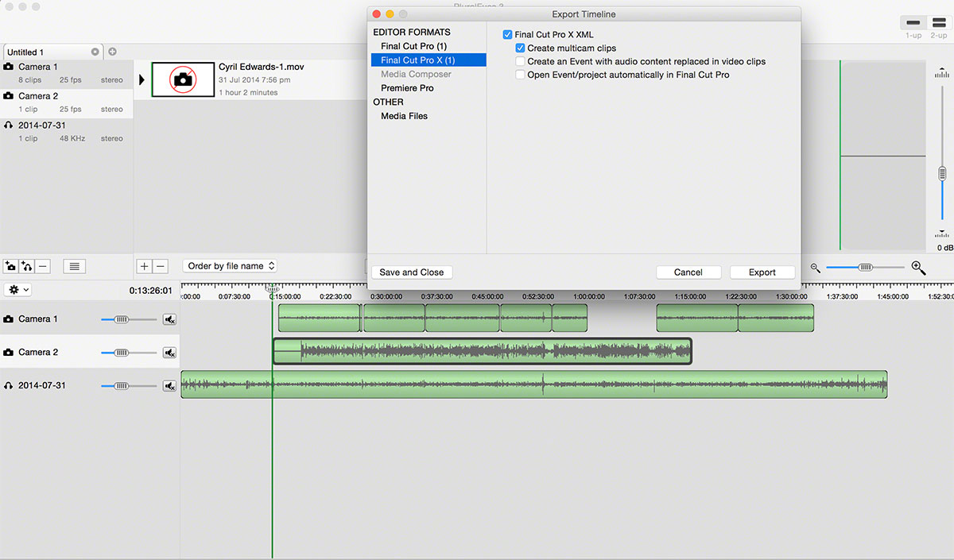
Task: Click the list view lines icon
Action: point(74,267)
